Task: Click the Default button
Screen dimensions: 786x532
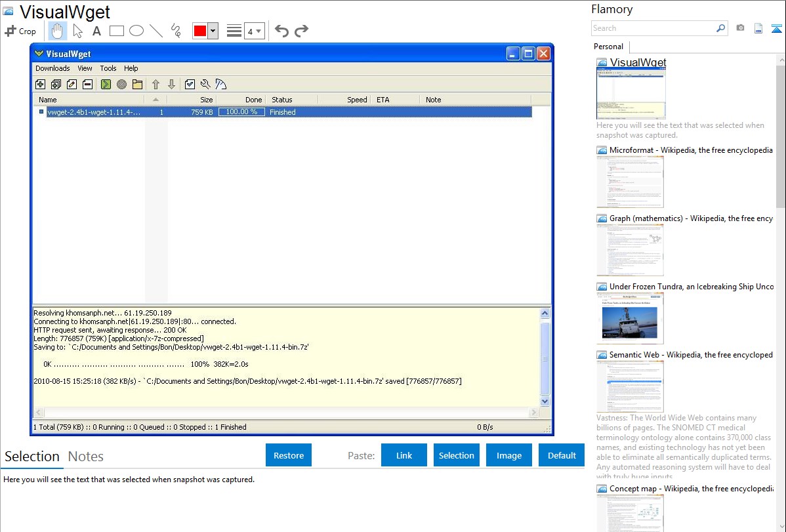Action: [562, 455]
